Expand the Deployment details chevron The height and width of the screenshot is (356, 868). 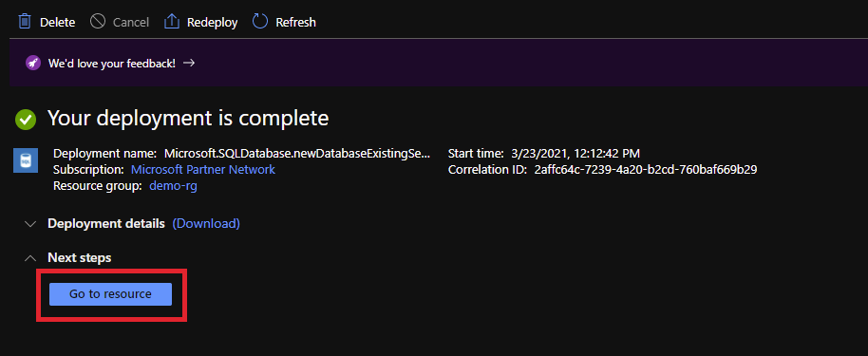pos(31,224)
